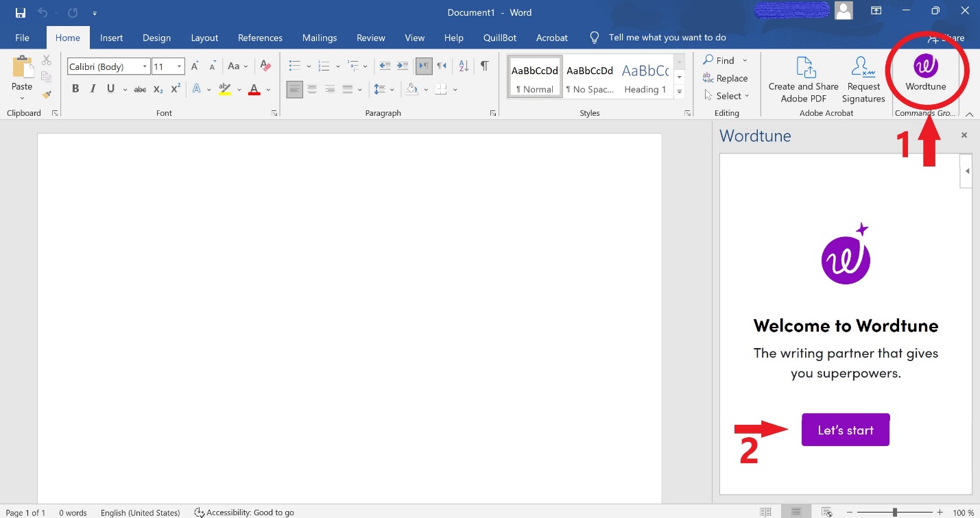This screenshot has width=980, height=518.
Task: Switch to Web Layout view icon
Action: click(827, 512)
